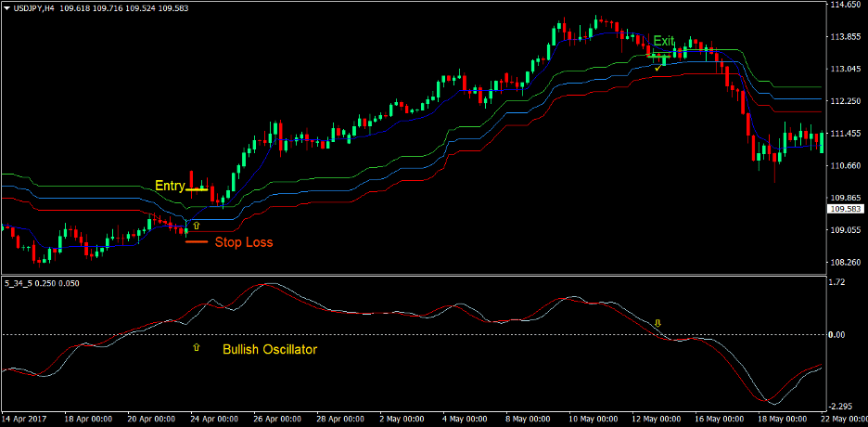The width and height of the screenshot is (868, 427).
Task: Select the yellow Entry horizontal line
Action: coord(196,189)
